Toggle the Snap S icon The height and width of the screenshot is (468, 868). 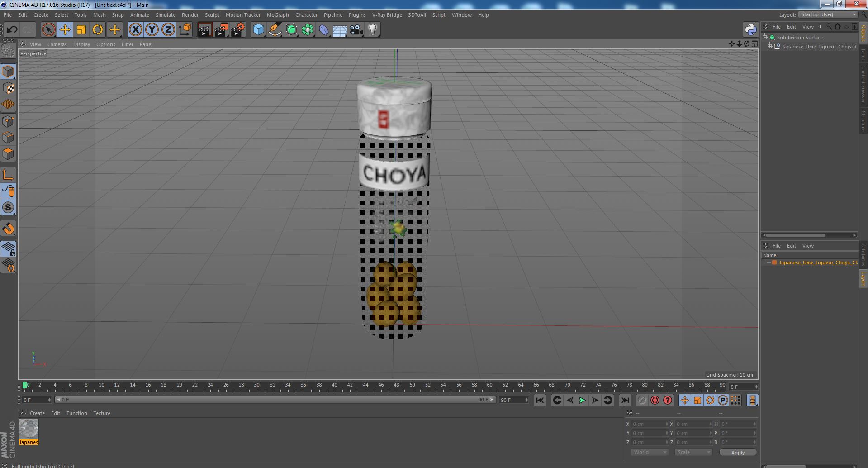(x=8, y=207)
